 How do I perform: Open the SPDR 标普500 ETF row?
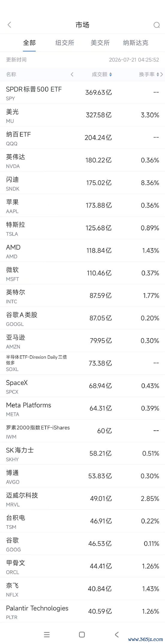(x=82, y=93)
